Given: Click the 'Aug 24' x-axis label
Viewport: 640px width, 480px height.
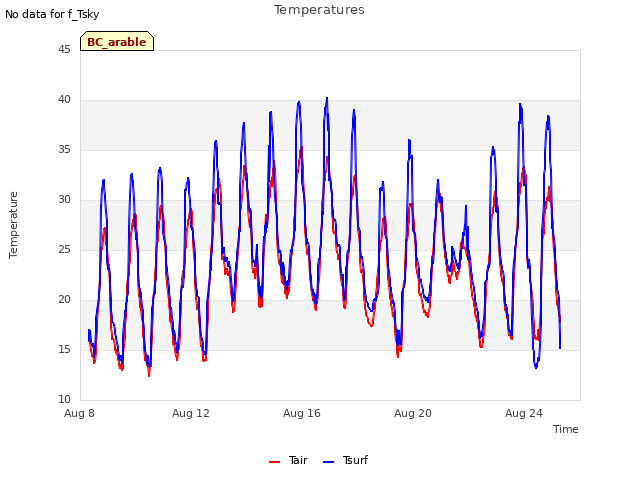Looking at the screenshot, I should coord(524,413).
